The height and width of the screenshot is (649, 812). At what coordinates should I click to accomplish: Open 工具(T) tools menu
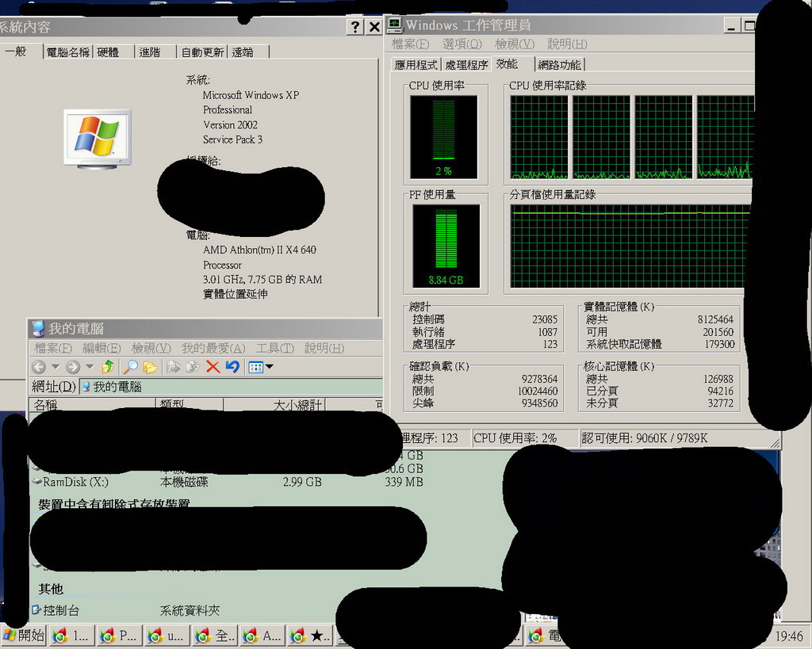[275, 349]
